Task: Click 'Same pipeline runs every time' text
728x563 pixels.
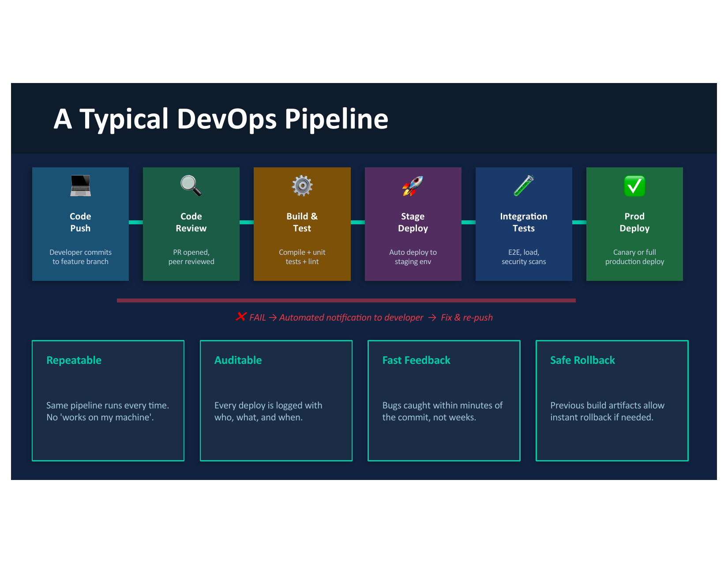Action: [x=108, y=405]
